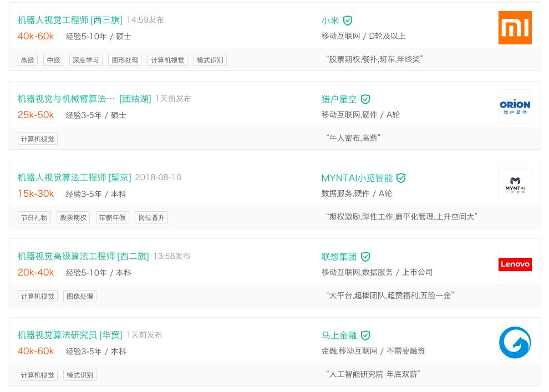This screenshot has height=392, width=549.
Task: Select the 高级 tag in Xiaomi listing
Action: pyautogui.click(x=28, y=60)
